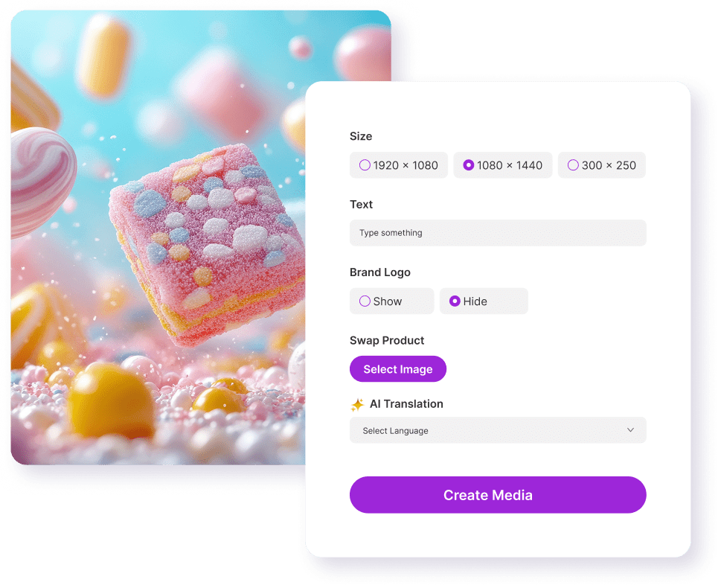
Task: Click the pink sugar cube candy in preview
Action: click(x=207, y=244)
